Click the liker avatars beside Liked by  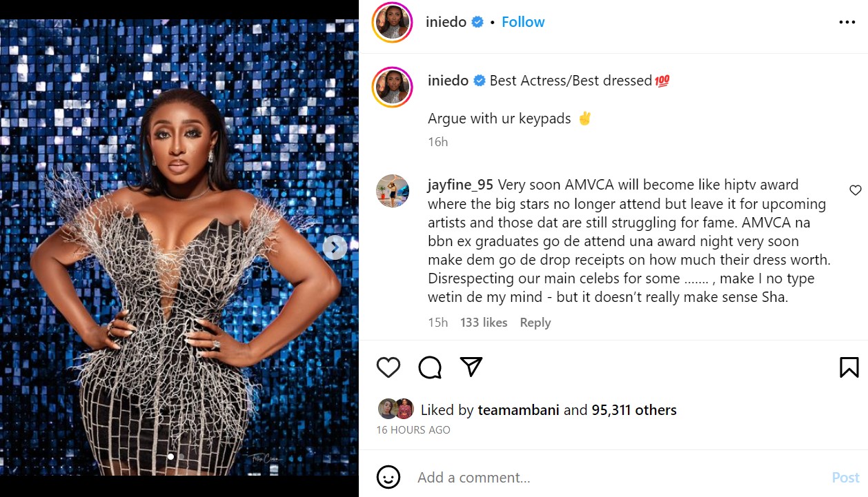[x=395, y=409]
